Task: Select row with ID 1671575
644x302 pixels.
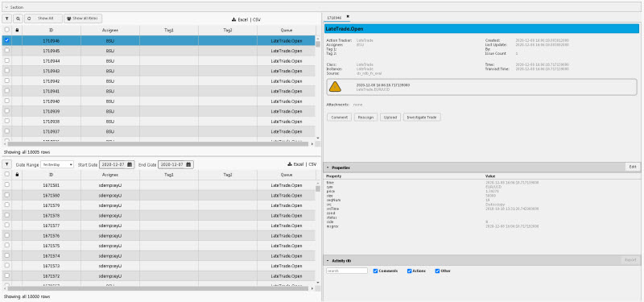Action: click(159, 246)
